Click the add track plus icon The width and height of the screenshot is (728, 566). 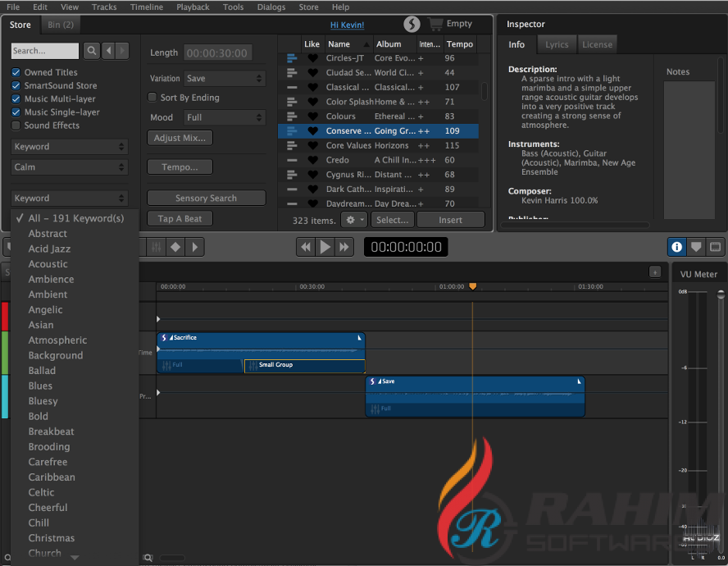tap(654, 272)
